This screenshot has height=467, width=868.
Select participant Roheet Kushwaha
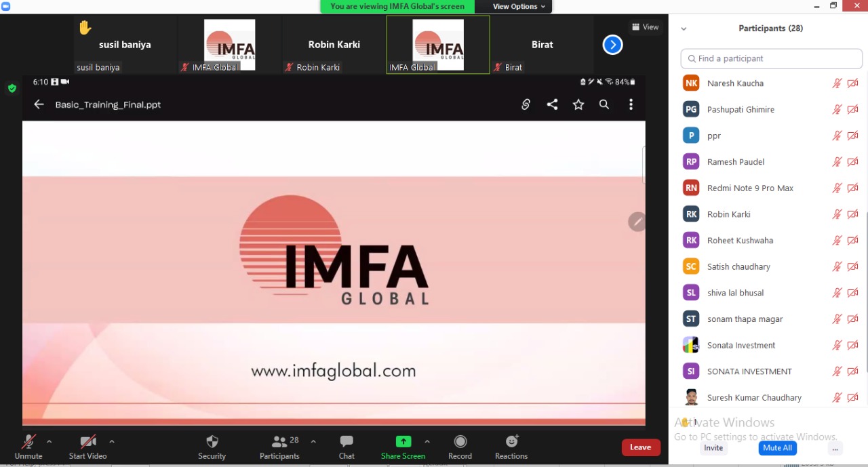740,241
